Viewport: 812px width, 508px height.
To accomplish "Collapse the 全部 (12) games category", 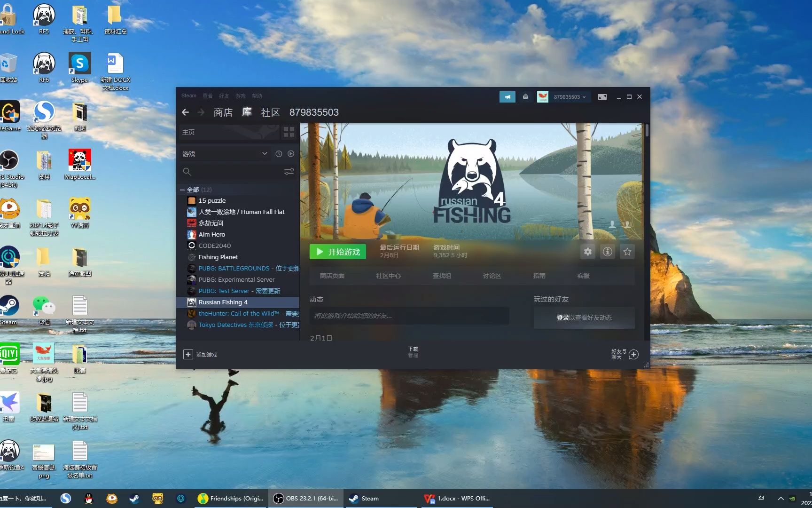I will point(182,190).
